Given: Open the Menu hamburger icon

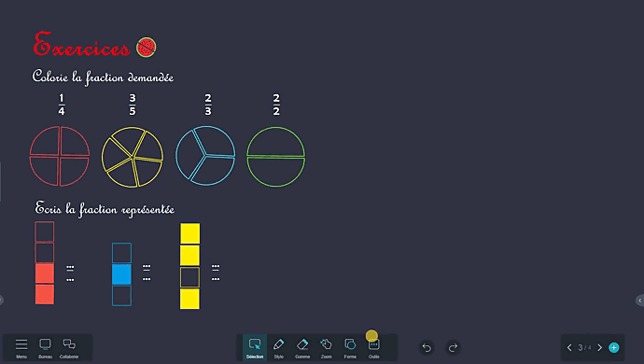Looking at the screenshot, I should pos(21,347).
